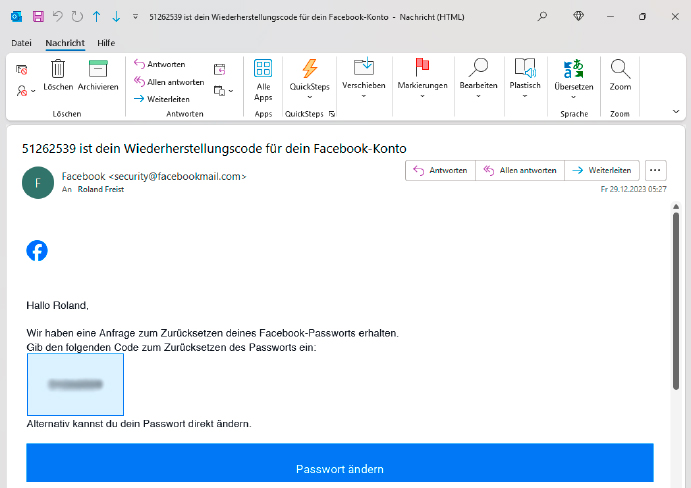This screenshot has height=488, width=691.
Task: Open the Markierungen flag menu
Action: [422, 78]
